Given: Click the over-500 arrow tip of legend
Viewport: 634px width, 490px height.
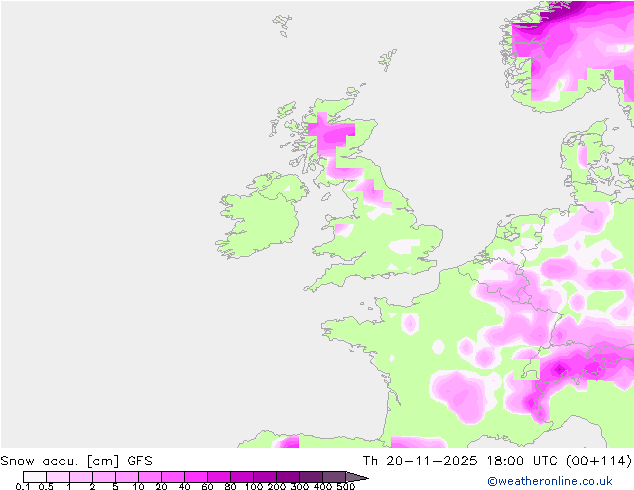Looking at the screenshot, I should pos(357,477).
